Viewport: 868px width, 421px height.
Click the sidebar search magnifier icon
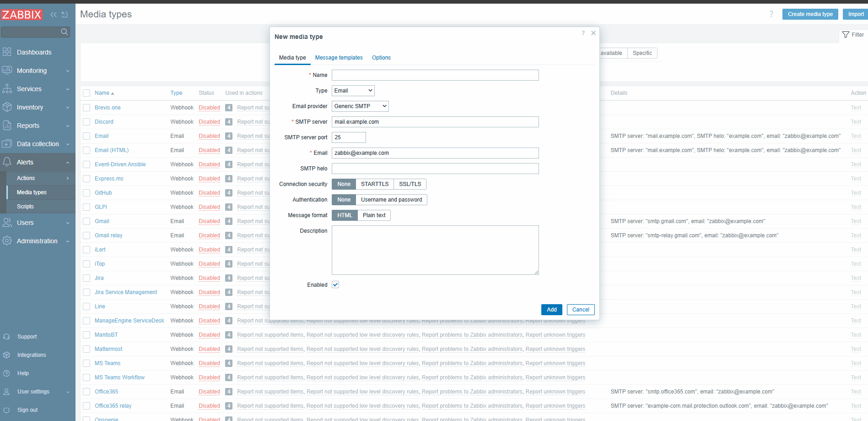(x=65, y=32)
